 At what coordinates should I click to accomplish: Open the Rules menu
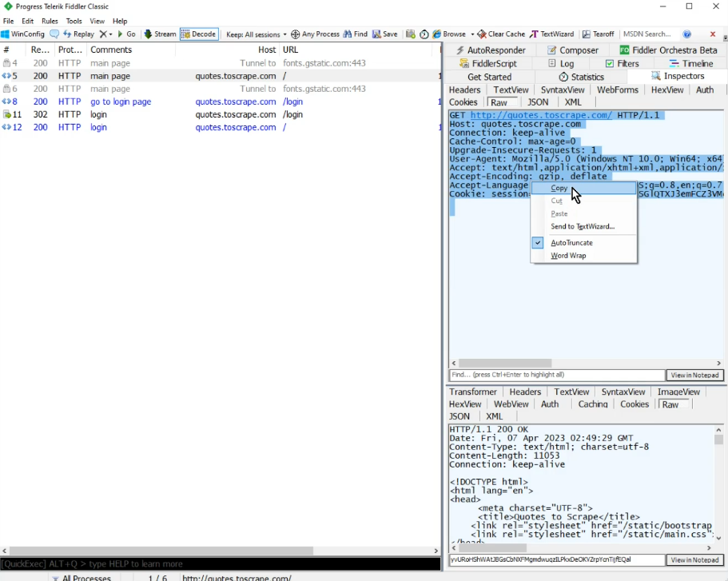pos(50,21)
